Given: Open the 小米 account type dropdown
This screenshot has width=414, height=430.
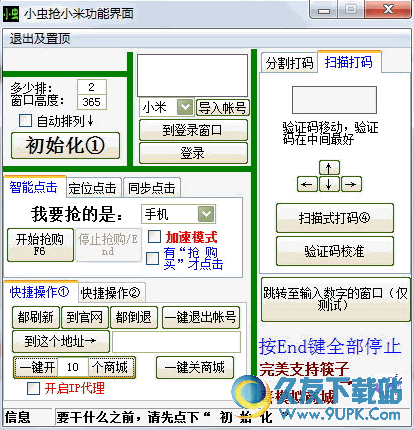Looking at the screenshot, I should pos(185,107).
